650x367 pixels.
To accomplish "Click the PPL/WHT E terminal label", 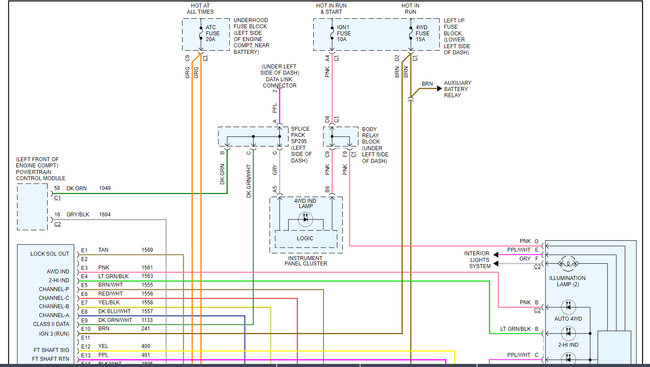I will point(523,250).
